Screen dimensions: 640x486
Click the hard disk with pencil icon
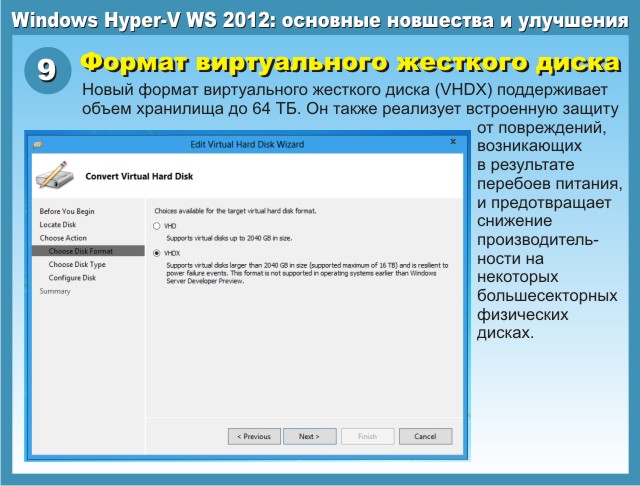coord(55,175)
